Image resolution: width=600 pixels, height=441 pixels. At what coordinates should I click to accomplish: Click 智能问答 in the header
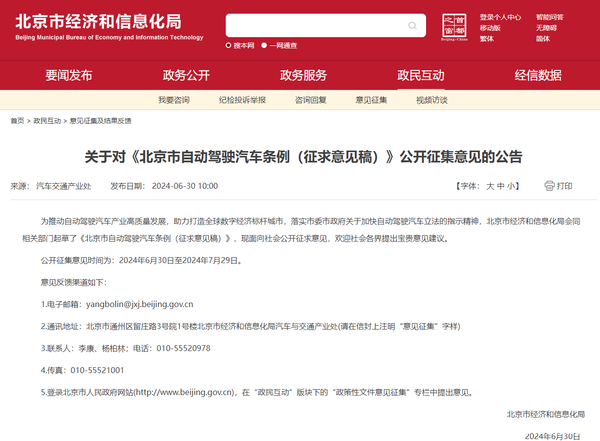pos(549,17)
